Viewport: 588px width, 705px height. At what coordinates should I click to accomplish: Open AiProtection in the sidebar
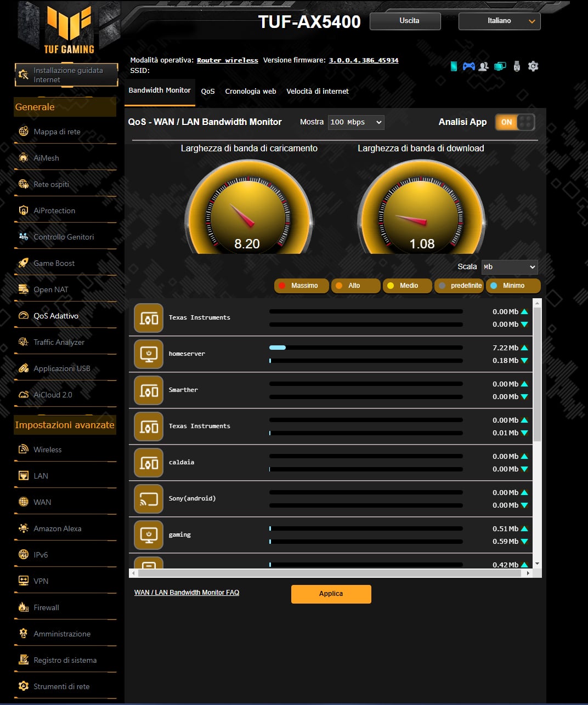pos(65,211)
